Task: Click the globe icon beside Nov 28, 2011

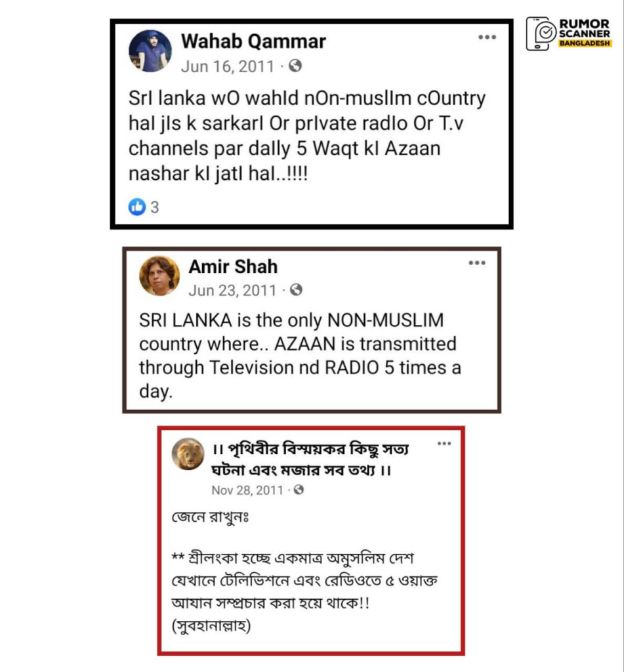Action: (x=299, y=490)
